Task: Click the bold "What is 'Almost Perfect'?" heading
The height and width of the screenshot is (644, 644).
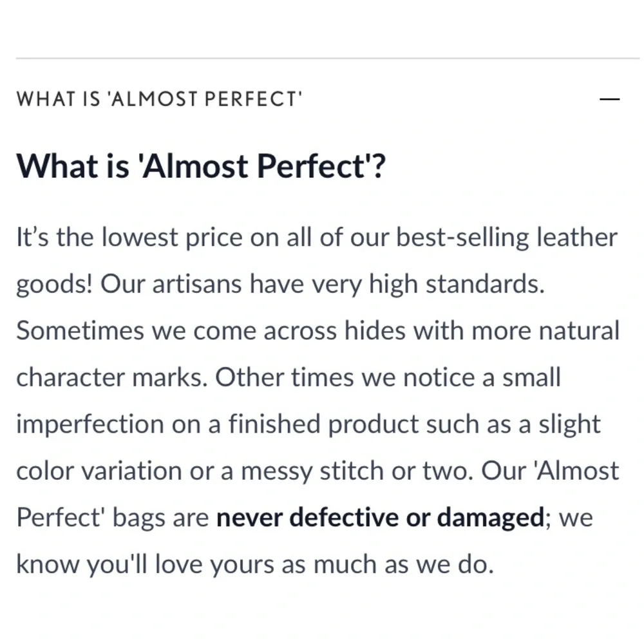Action: [201, 166]
